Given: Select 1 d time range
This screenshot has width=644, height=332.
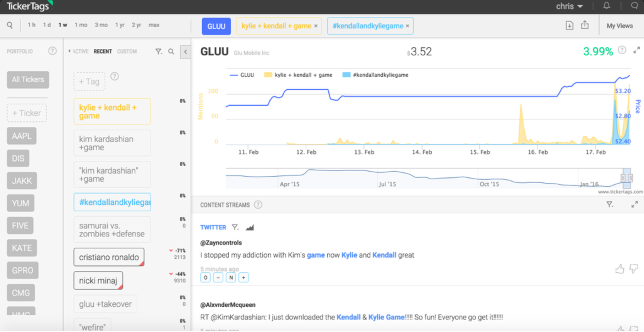Looking at the screenshot, I should coord(47,25).
